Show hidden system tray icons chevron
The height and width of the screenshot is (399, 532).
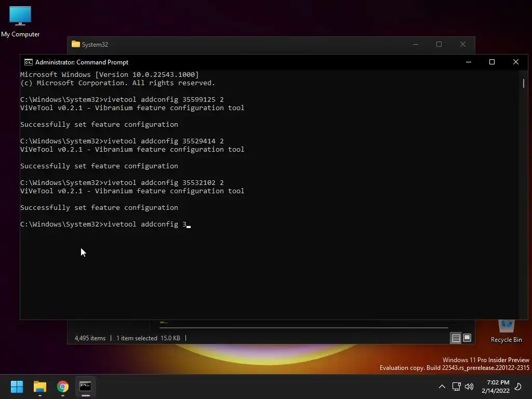coord(442,387)
